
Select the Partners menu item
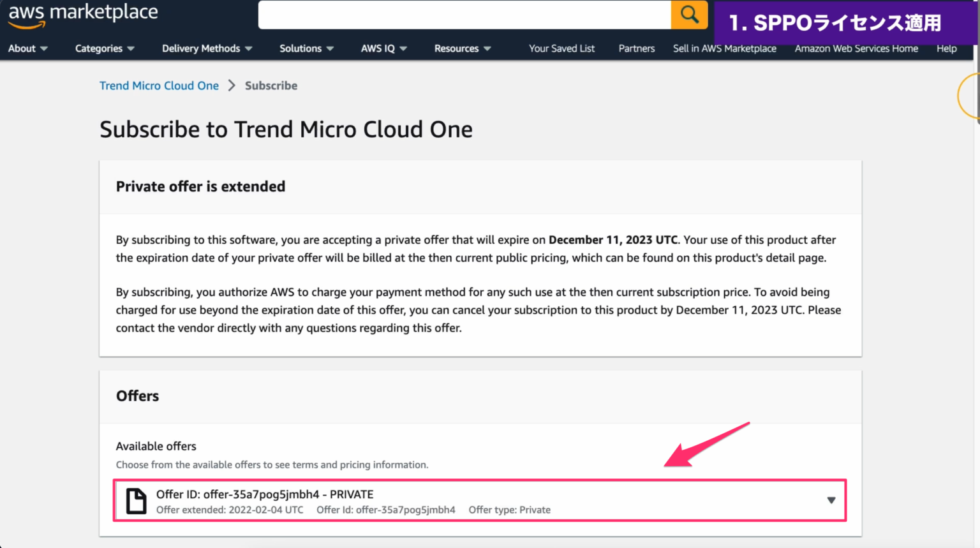[x=636, y=48]
